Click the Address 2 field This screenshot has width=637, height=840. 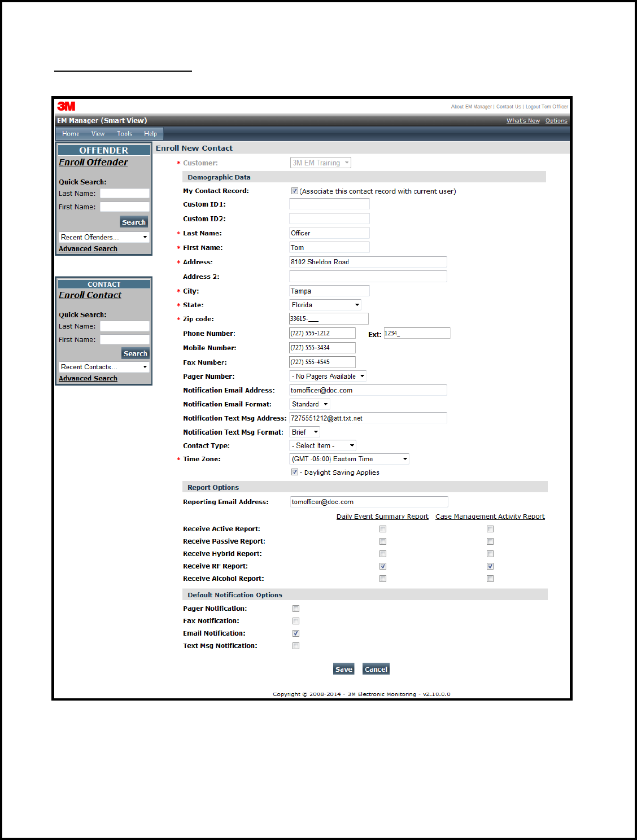click(368, 276)
